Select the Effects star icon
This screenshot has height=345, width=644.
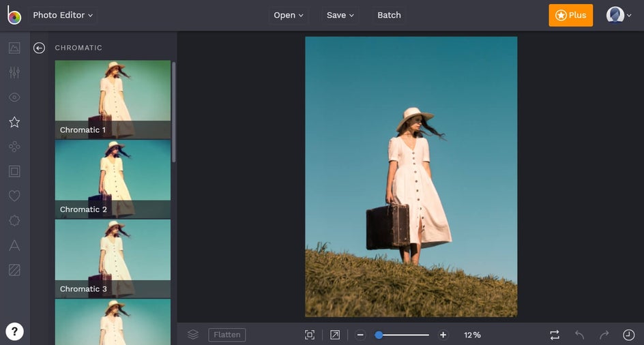pyautogui.click(x=14, y=122)
